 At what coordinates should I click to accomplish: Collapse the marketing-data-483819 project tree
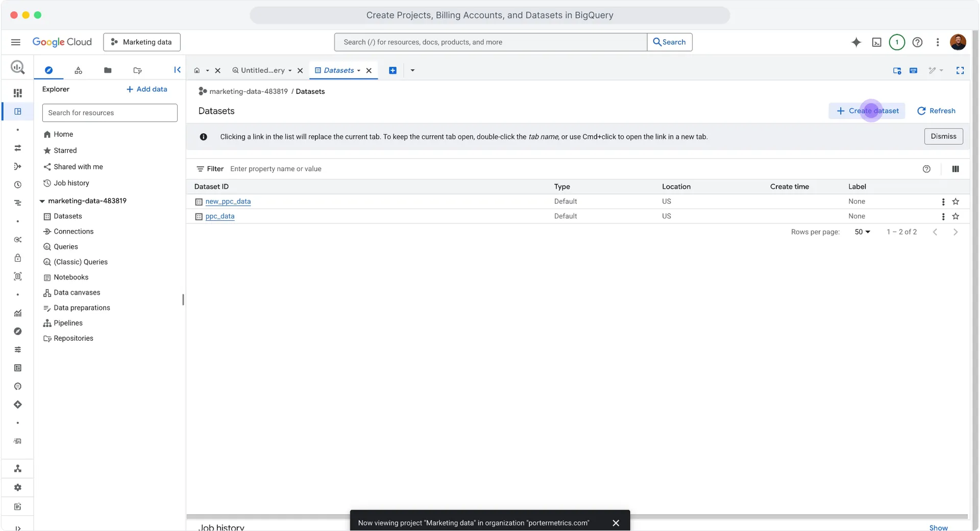42,200
